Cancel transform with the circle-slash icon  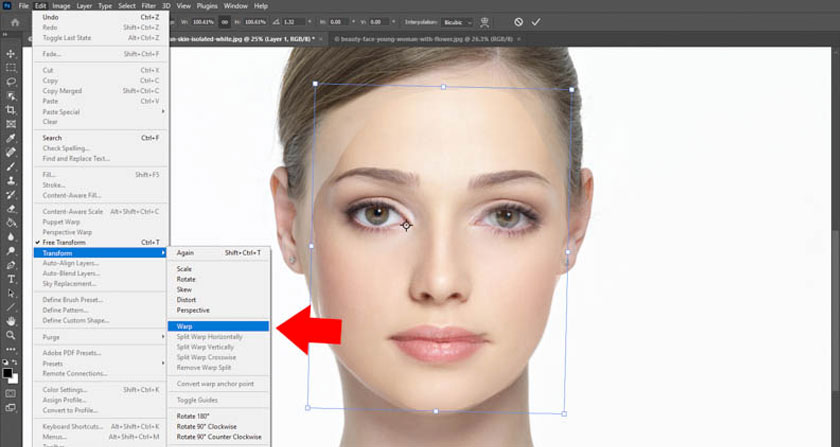click(518, 21)
